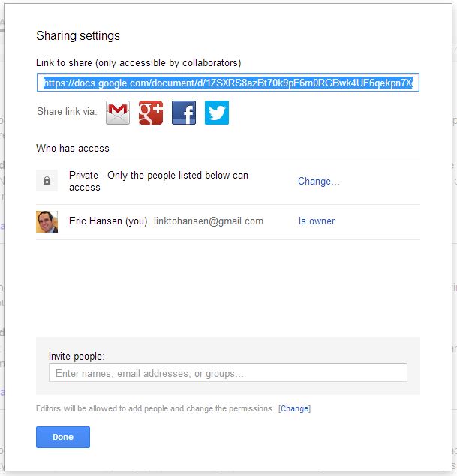Image resolution: width=457 pixels, height=476 pixels.
Task: Select the Eric Hansen (you) name
Action: tap(108, 221)
